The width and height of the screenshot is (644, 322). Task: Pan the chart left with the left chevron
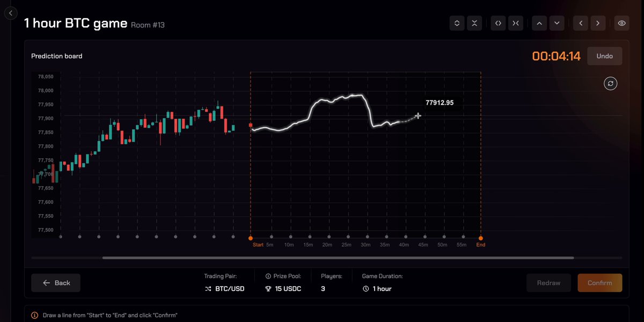pyautogui.click(x=580, y=23)
